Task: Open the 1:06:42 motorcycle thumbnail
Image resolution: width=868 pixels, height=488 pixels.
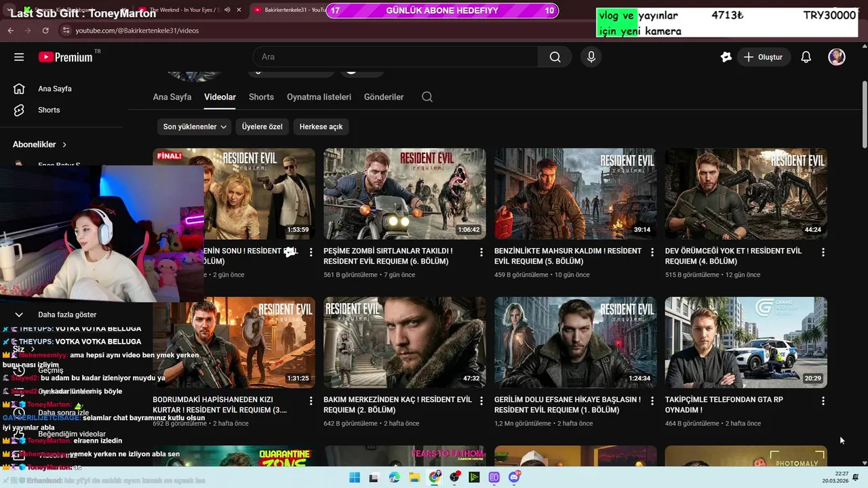Action: click(x=404, y=194)
